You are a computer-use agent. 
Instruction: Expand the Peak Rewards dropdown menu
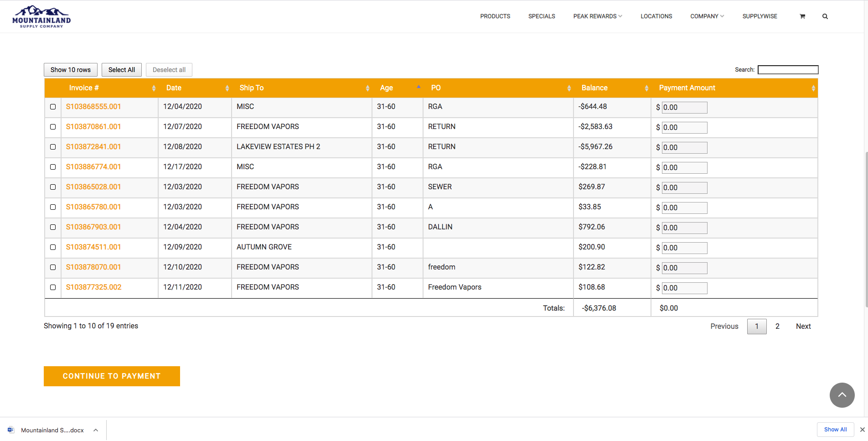(x=597, y=16)
